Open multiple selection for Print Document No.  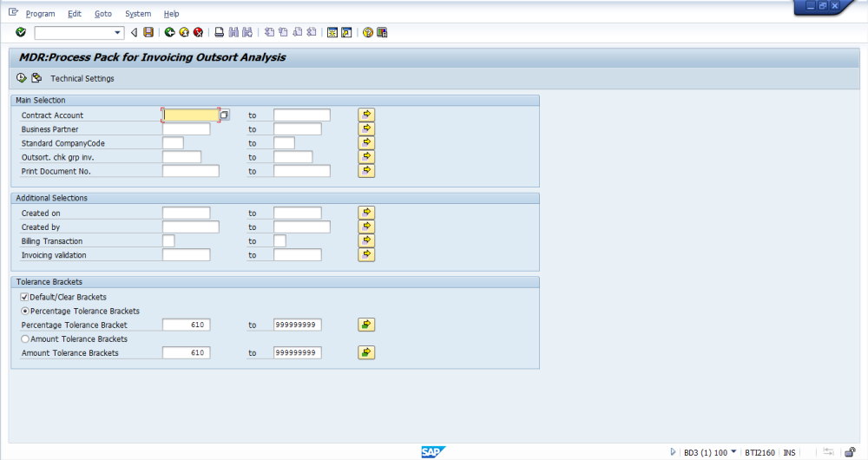(366, 170)
